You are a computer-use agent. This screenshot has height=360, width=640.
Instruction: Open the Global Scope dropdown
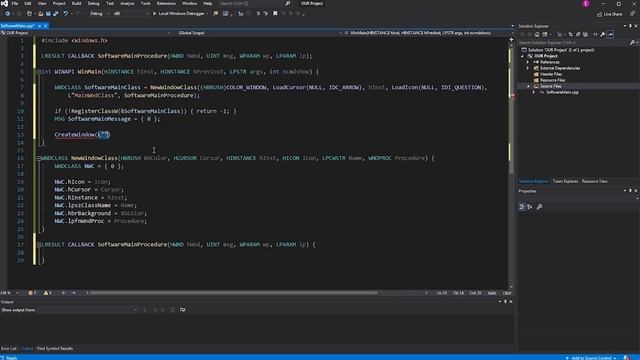click(x=260, y=33)
